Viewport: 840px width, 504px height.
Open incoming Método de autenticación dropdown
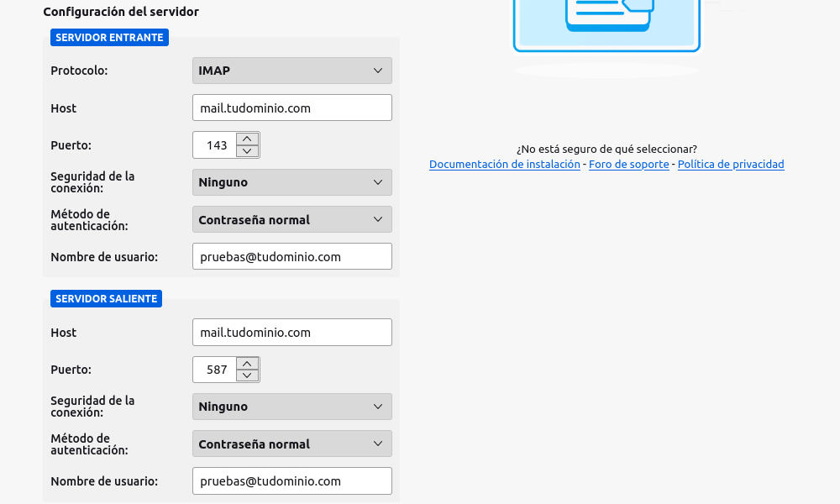pos(291,220)
